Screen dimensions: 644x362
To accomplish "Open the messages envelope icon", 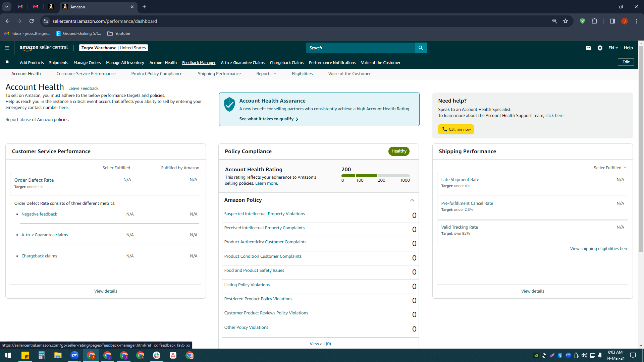I will tap(588, 48).
